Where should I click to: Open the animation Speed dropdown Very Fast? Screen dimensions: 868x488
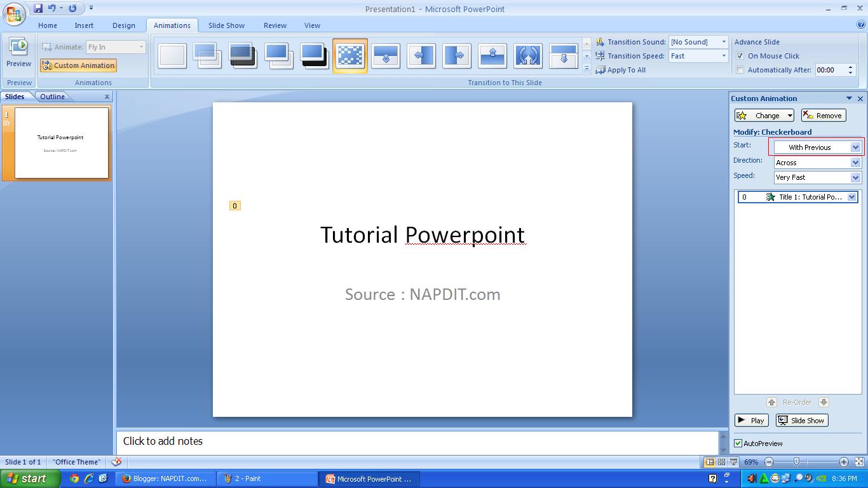855,178
